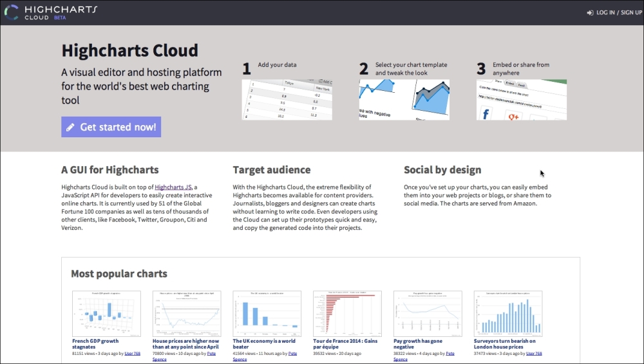Image resolution: width=644 pixels, height=364 pixels.
Task: Click the 'Social by design' heading
Action: [442, 169]
